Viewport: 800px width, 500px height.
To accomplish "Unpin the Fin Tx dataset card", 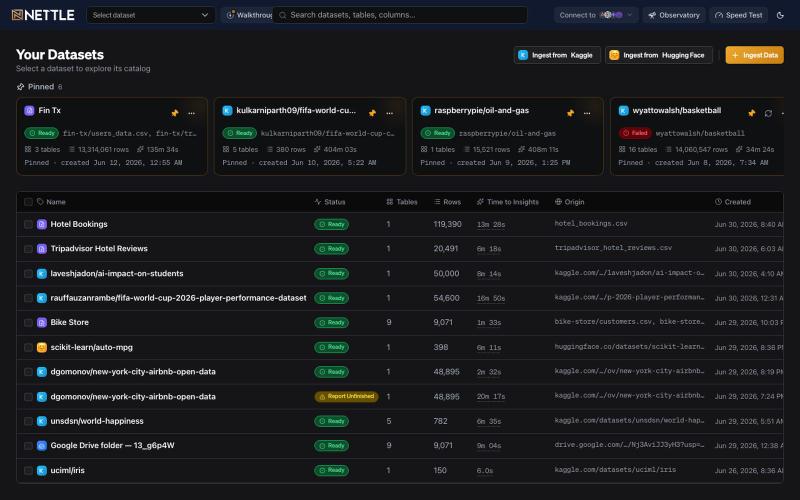I will pos(175,113).
